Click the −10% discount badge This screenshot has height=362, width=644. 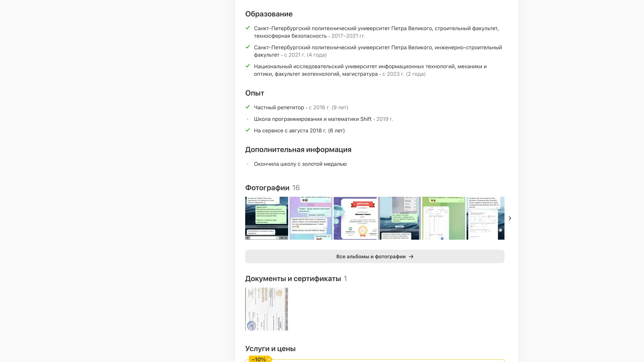tap(259, 359)
